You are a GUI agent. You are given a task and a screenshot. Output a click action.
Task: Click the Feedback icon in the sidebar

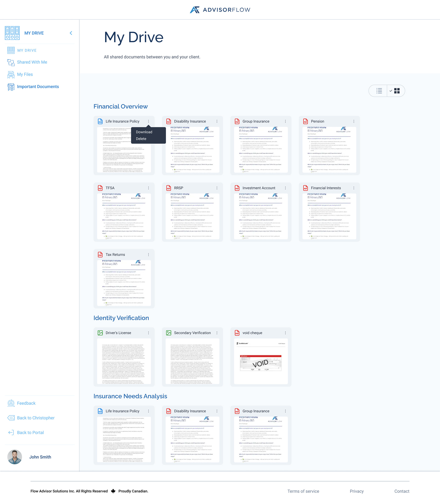click(11, 403)
